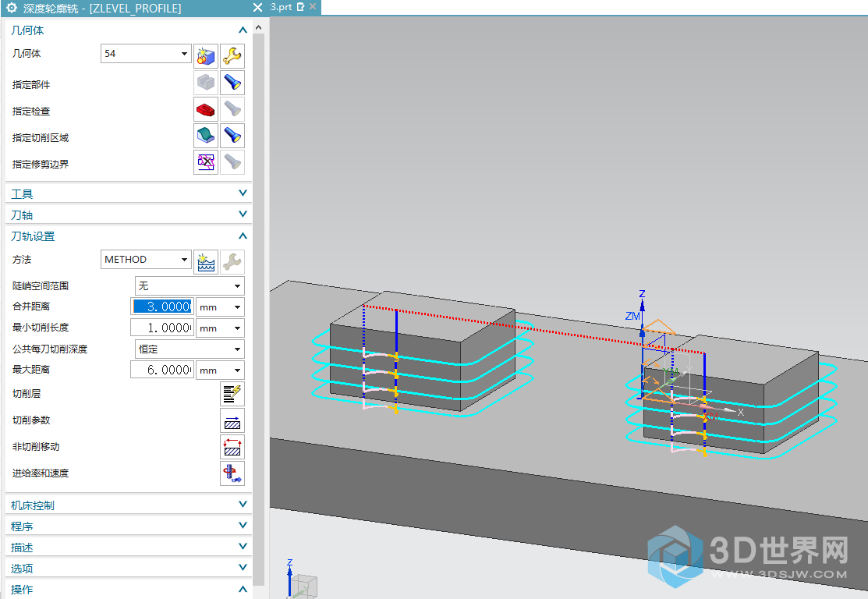This screenshot has height=599, width=868.
Task: Click the 指定检查 label
Action: point(31,112)
